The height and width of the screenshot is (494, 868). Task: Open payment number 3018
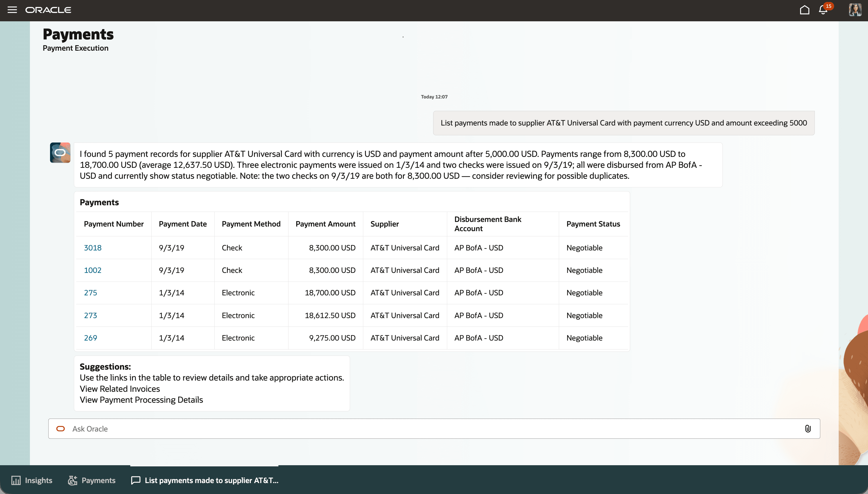tap(93, 248)
